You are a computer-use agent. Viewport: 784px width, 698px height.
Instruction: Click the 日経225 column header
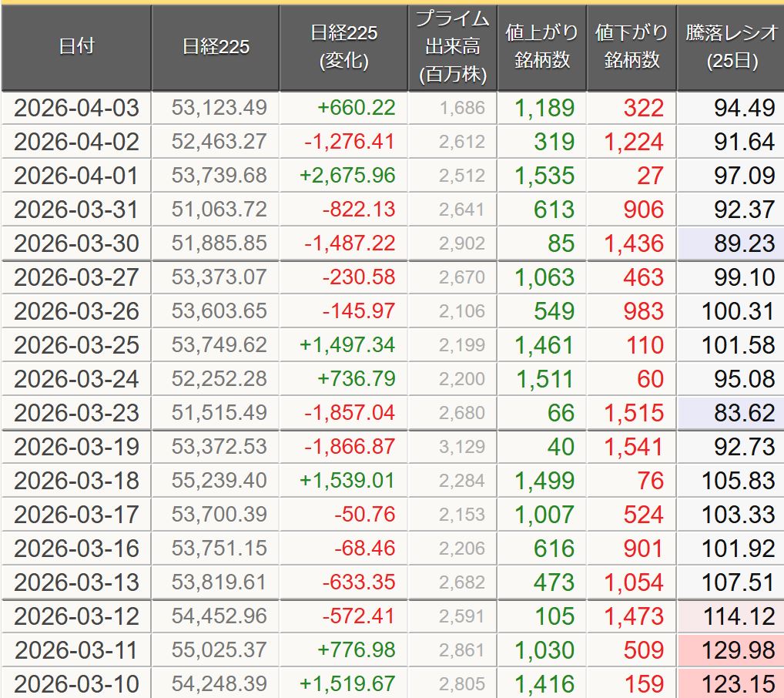pos(216,47)
